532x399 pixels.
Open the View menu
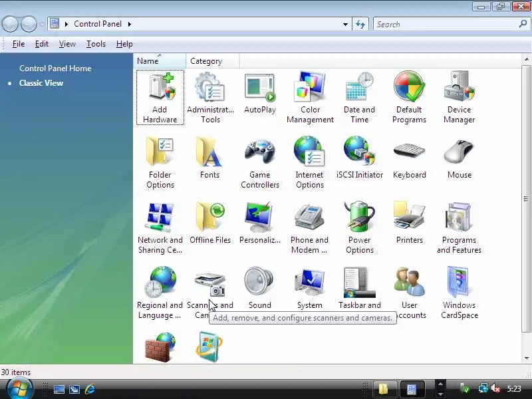[67, 44]
